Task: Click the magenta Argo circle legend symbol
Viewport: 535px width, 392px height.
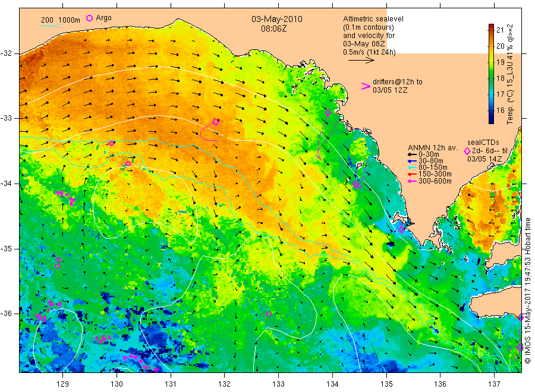Action: 89,18
